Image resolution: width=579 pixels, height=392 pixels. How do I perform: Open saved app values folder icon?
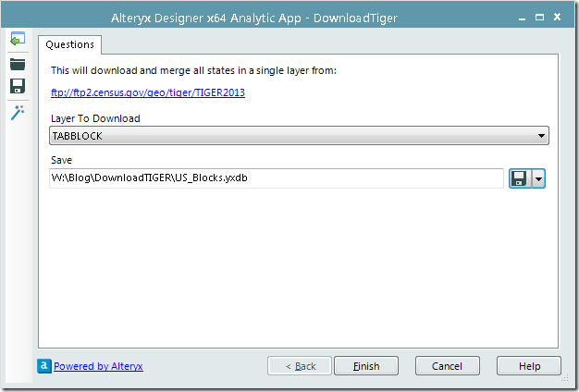pos(17,64)
